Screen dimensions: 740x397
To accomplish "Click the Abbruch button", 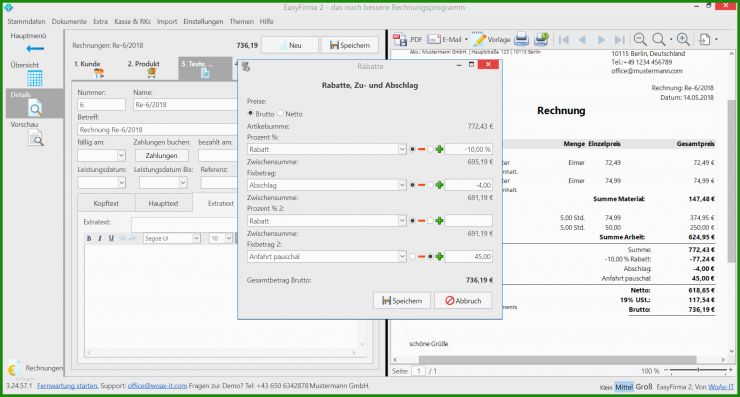I will (x=463, y=301).
